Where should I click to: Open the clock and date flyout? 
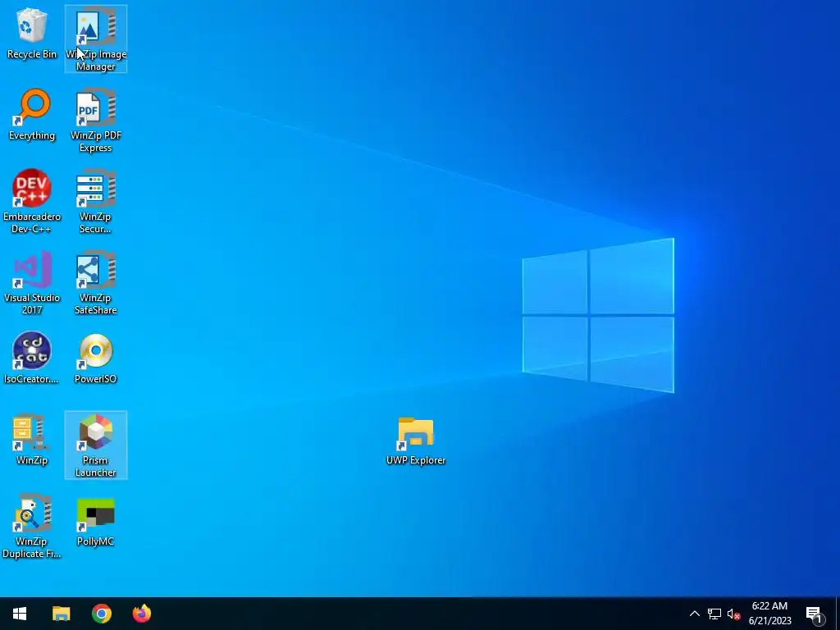769,614
